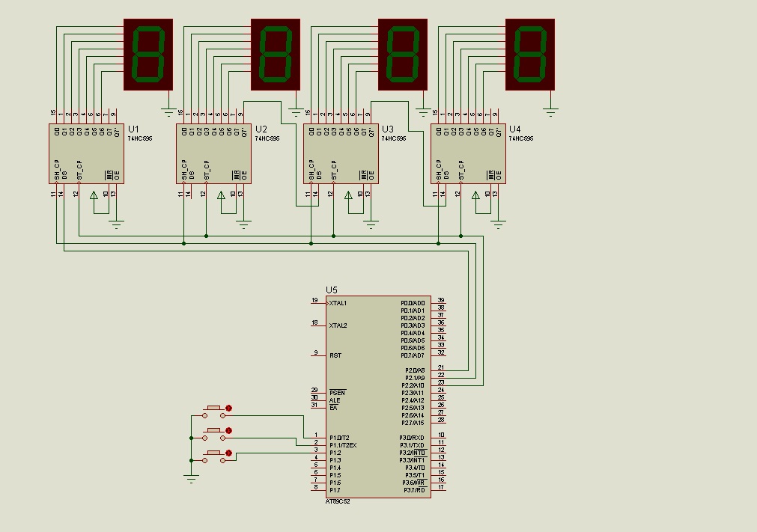
Task: Select the U5 AT89C52 microcontroller body
Action: tap(378, 397)
